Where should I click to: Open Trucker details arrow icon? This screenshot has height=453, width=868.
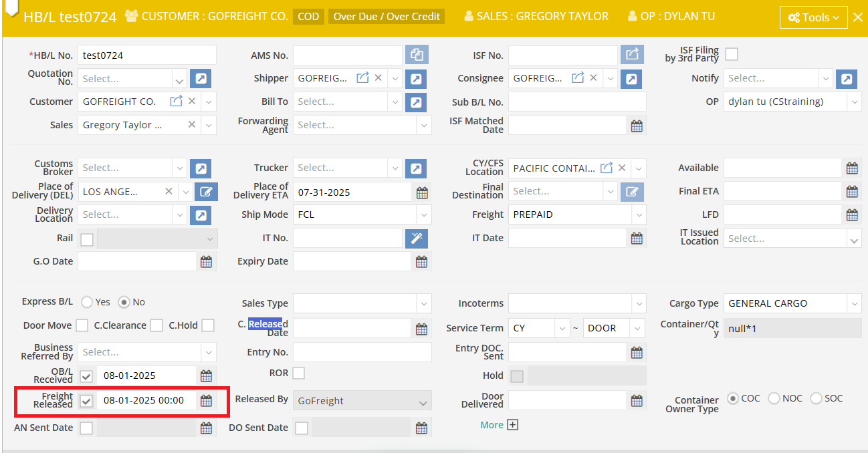pyautogui.click(x=416, y=168)
